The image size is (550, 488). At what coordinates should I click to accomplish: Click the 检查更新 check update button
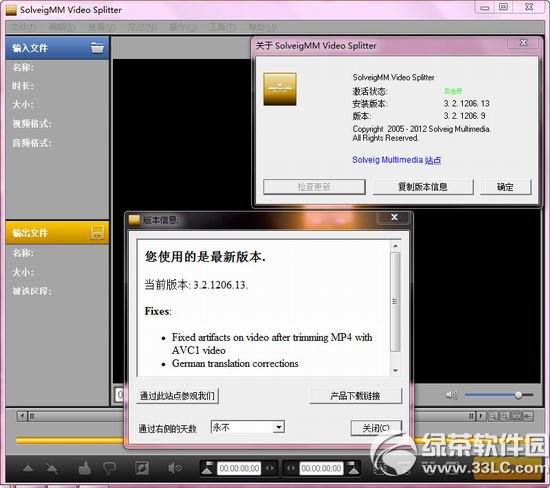[314, 187]
